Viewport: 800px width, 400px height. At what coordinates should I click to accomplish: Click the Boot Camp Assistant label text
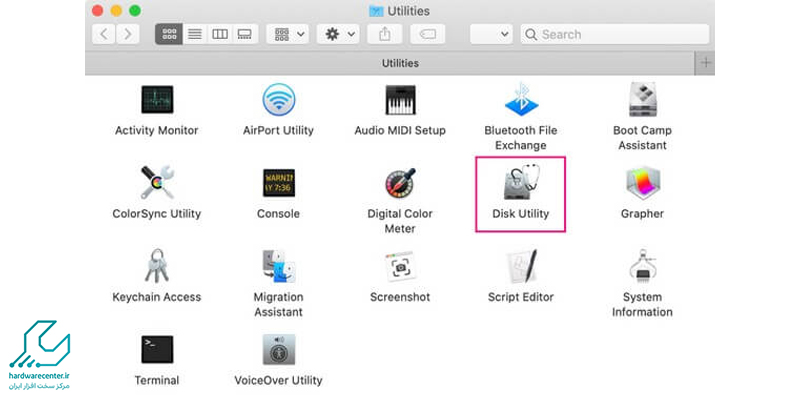(x=642, y=138)
